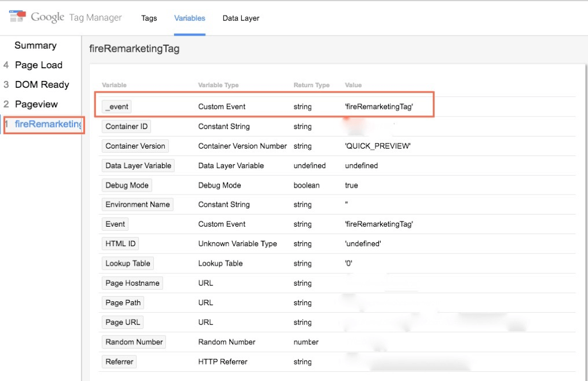This screenshot has height=381, width=588.
Task: Click the Event variable chip
Action: point(115,224)
